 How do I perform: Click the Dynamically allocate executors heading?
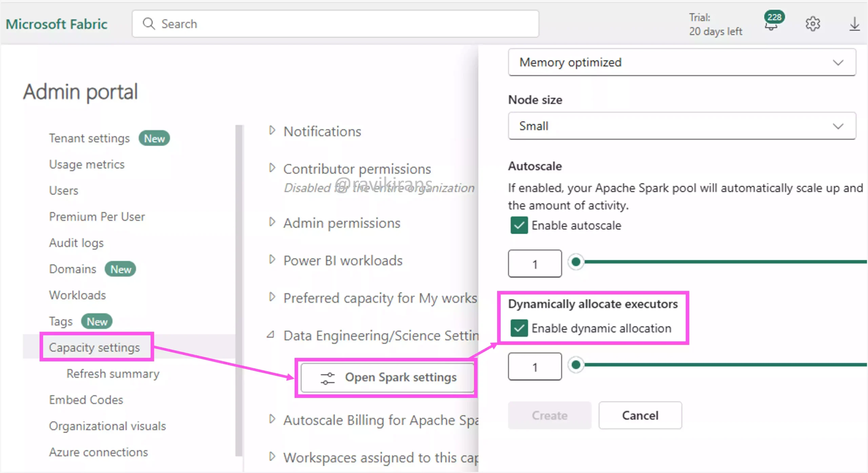coord(593,304)
